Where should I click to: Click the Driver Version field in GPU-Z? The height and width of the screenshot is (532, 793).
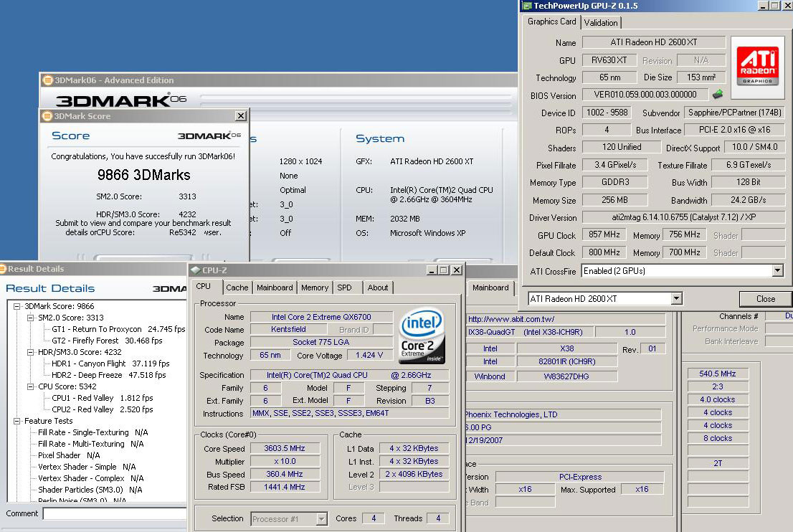(x=684, y=217)
